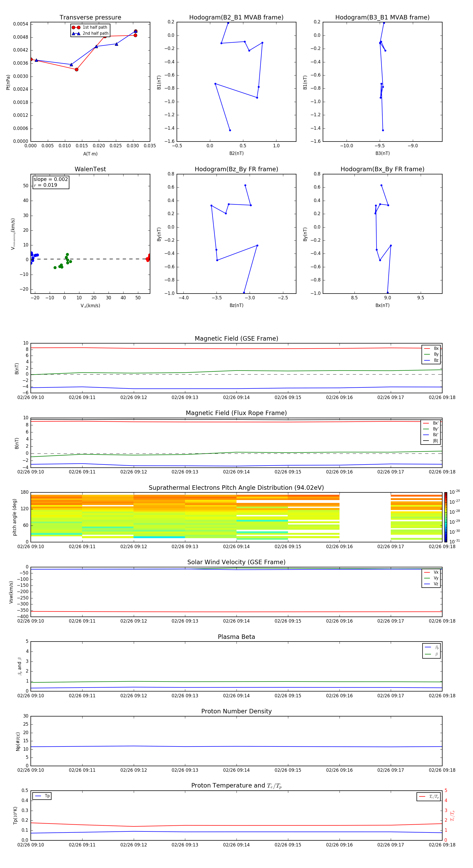Click the "Pt(nPa)" y-axis label
Screen dimensions: 473x868
(8, 82)
